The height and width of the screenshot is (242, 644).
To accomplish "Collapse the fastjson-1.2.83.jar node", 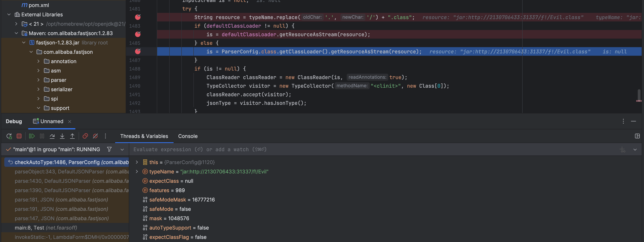I will [x=24, y=42].
